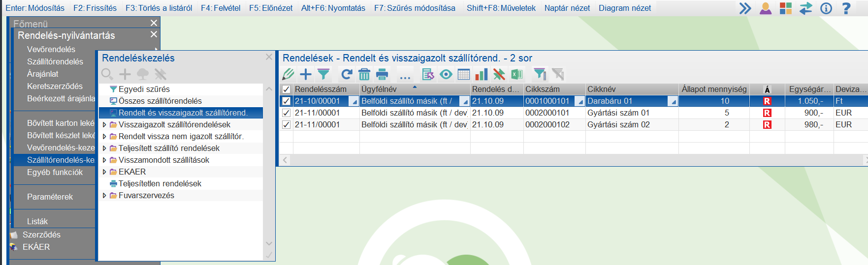868x265 pixels.
Task: Open Vevőrendelés menu item
Action: pos(51,49)
